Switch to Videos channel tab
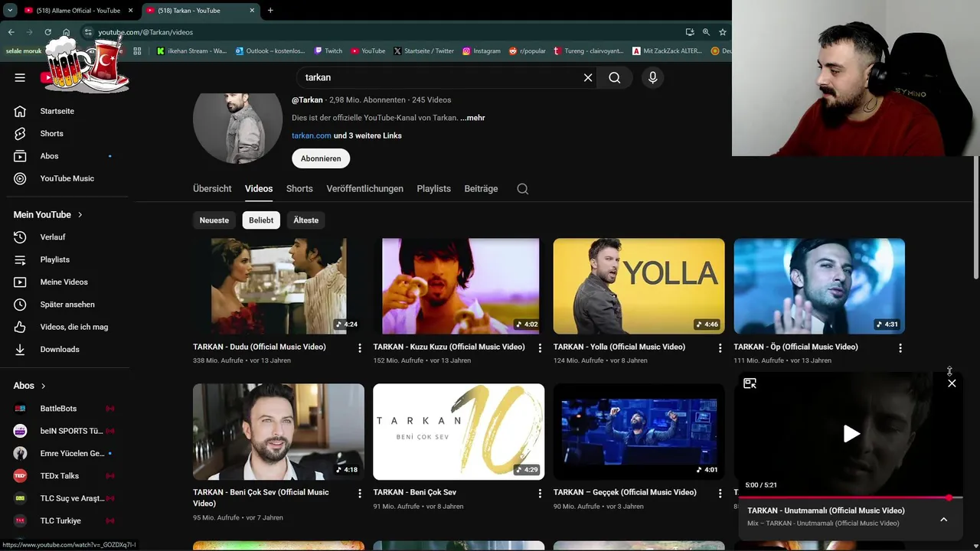 [x=259, y=189]
